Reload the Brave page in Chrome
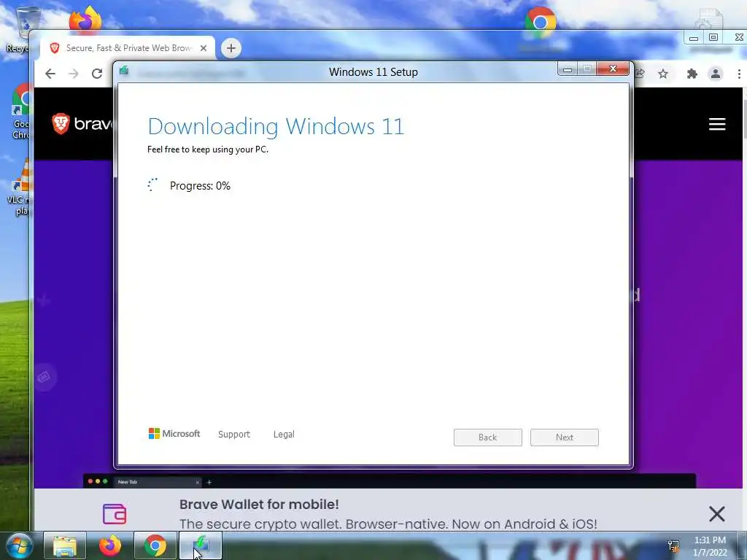The image size is (747, 560). [97, 74]
